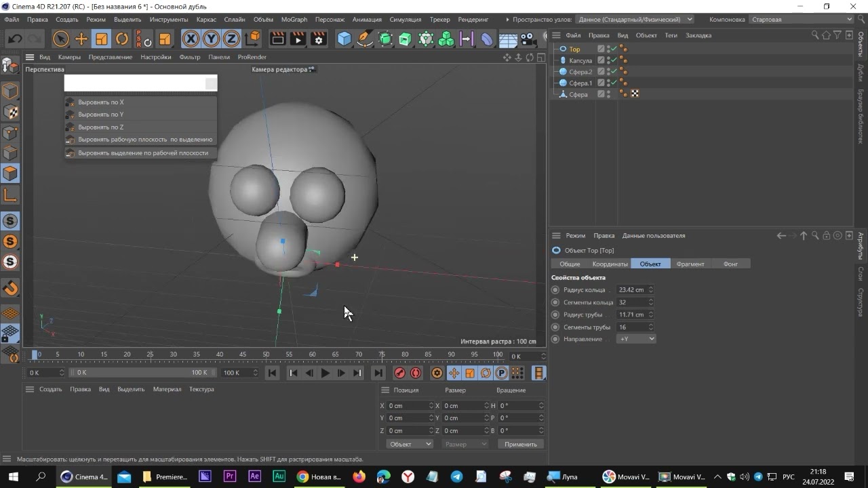
Task: Open the Компоновка Стартовая dropdown
Action: click(x=801, y=20)
